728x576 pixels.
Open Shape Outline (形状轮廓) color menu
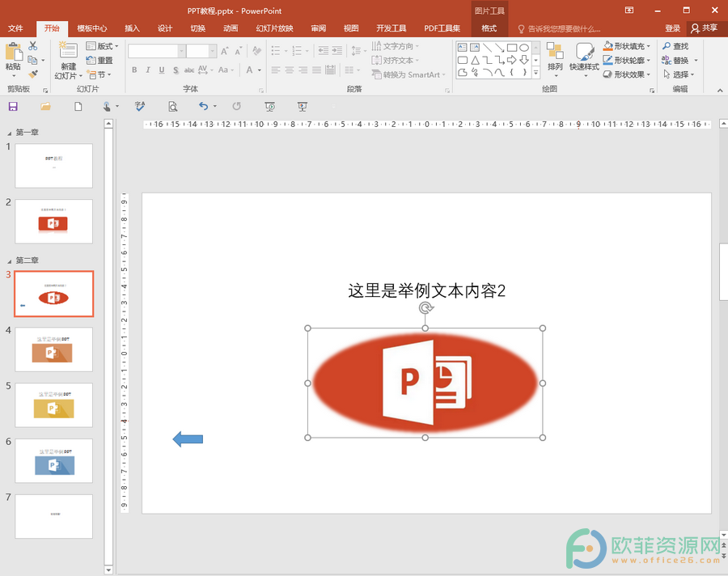[627, 61]
